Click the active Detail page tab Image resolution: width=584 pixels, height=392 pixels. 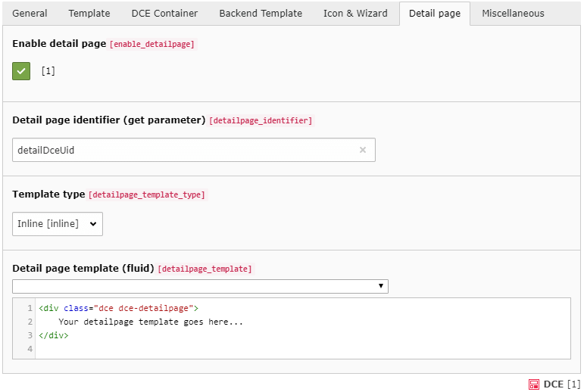point(434,14)
